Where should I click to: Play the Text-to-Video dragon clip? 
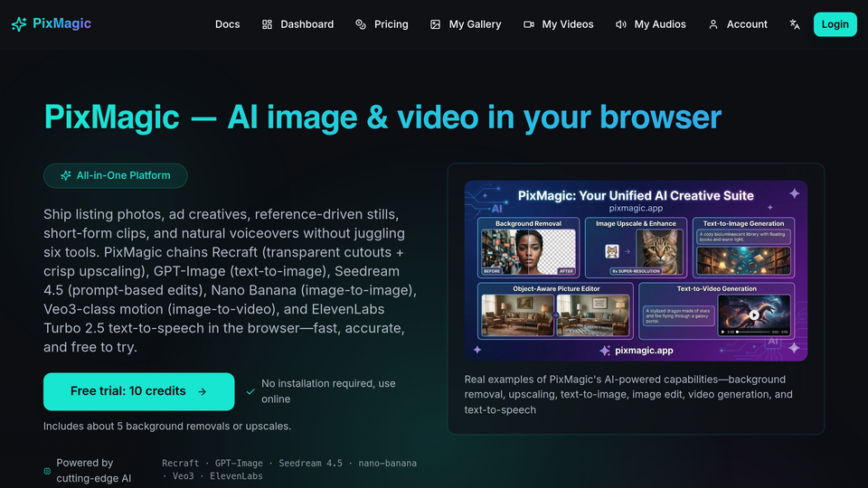click(754, 314)
